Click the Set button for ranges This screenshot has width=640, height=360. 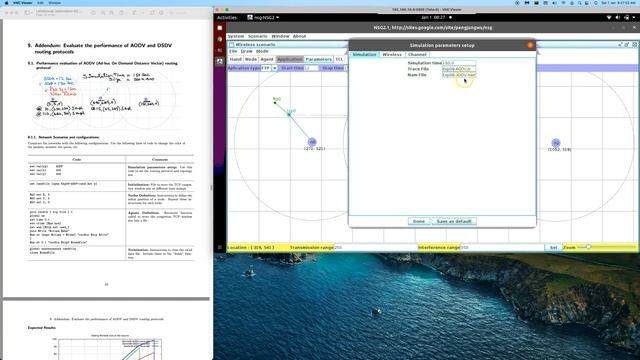point(553,247)
